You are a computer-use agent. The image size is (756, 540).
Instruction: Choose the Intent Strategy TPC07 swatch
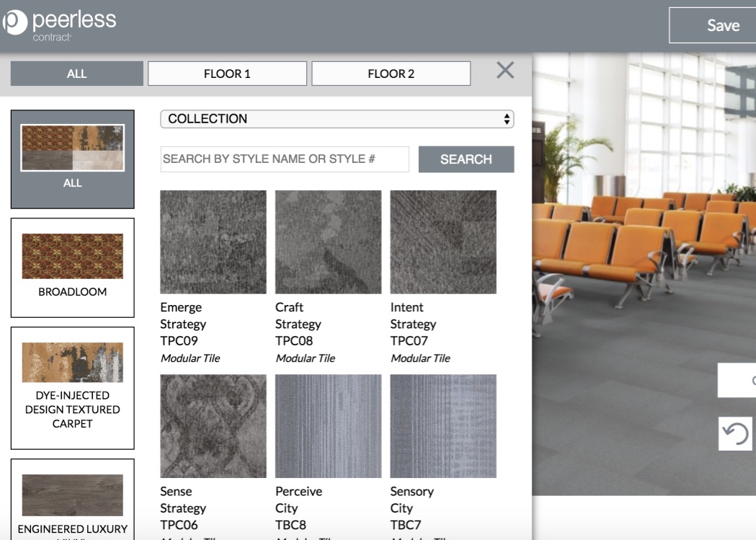pyautogui.click(x=443, y=242)
